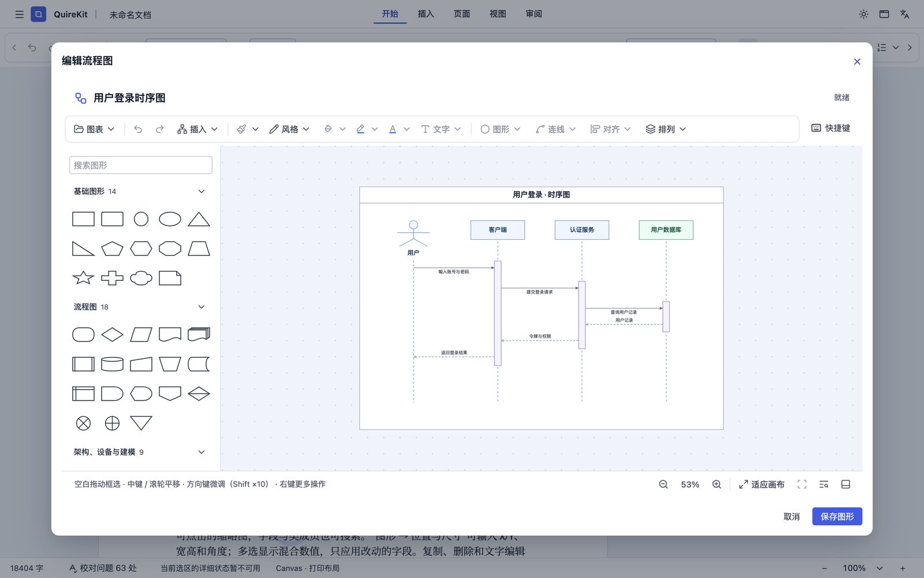This screenshot has height=578, width=924.
Task: Open the 插入 tab in the top ribbon
Action: 426,14
